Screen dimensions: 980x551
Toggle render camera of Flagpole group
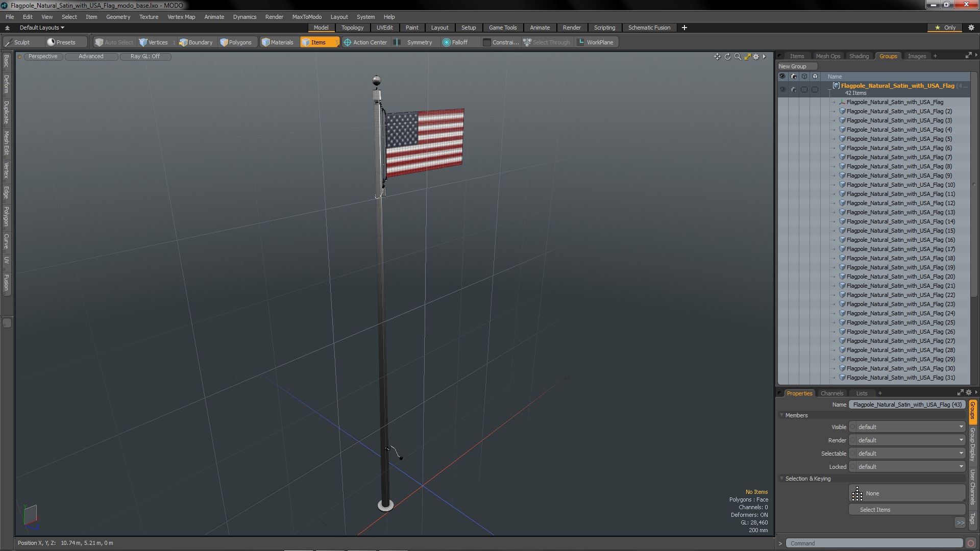[793, 89]
